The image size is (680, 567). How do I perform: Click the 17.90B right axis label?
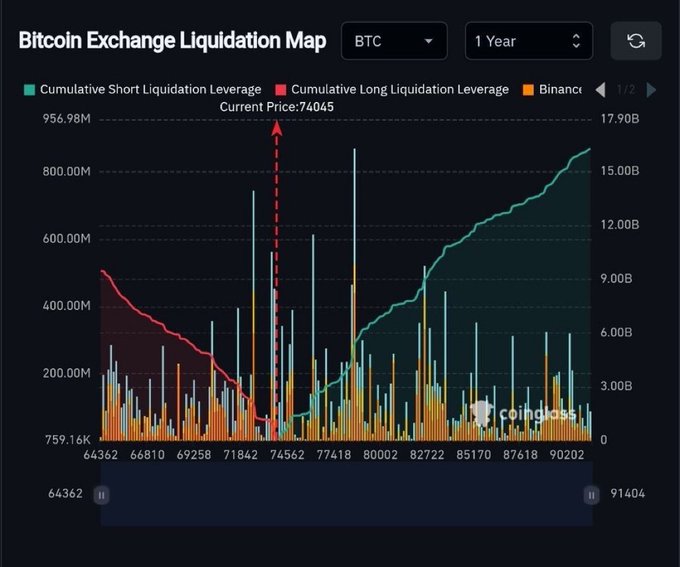[x=620, y=118]
